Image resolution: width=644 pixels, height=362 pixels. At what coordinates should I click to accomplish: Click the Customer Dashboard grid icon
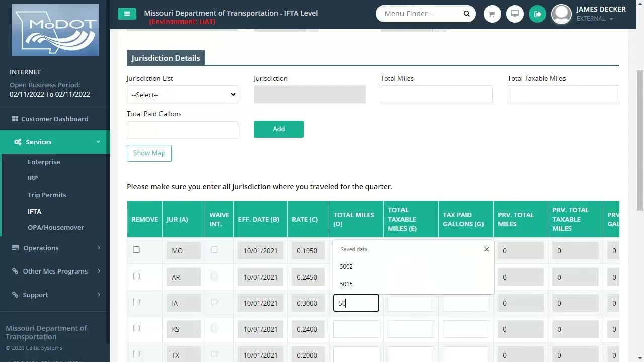click(x=15, y=119)
